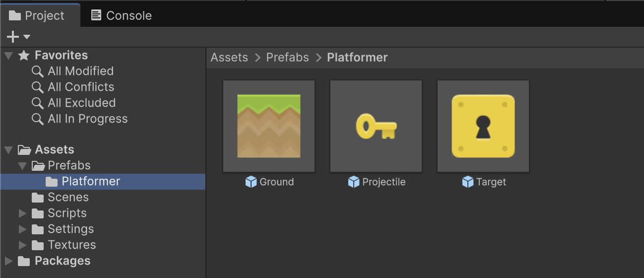This screenshot has height=278, width=644.
Task: Click the search icon beside All Modified
Action: [38, 71]
